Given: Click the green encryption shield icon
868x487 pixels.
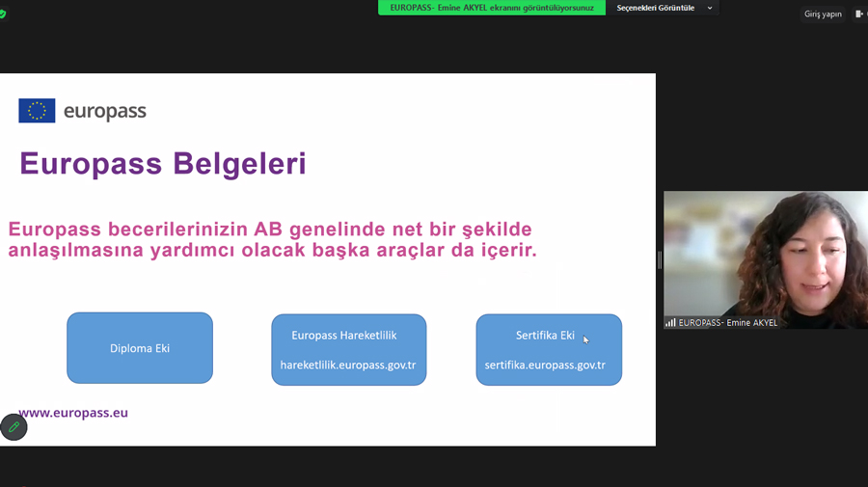Looking at the screenshot, I should click(3, 14).
